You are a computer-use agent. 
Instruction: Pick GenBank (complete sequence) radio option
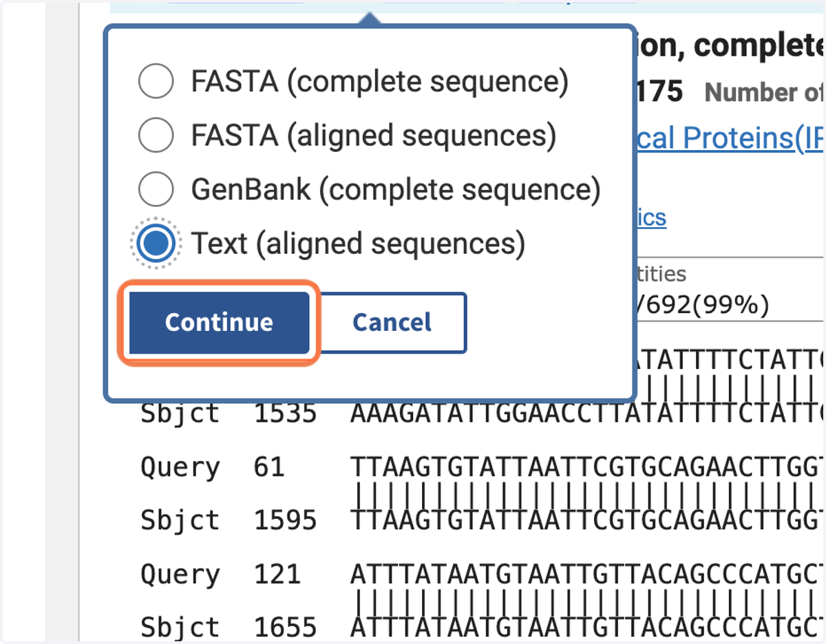(156, 189)
